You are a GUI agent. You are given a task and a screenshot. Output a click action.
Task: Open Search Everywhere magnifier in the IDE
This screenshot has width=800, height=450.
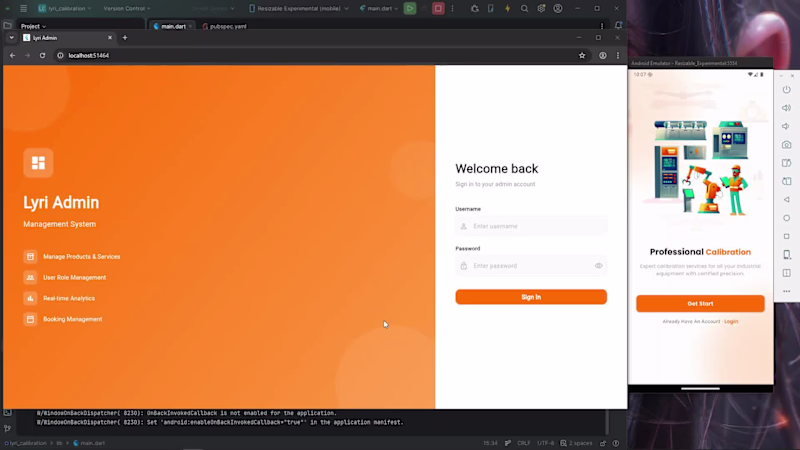(x=524, y=8)
